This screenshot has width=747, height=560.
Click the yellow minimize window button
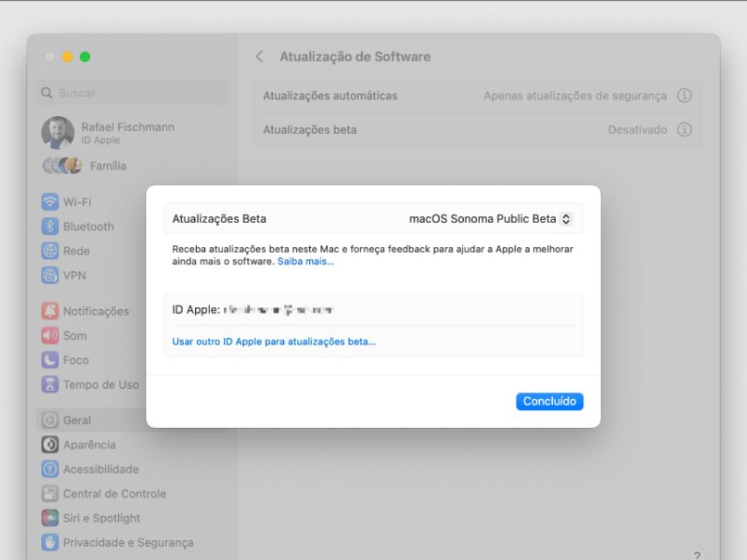[x=67, y=57]
